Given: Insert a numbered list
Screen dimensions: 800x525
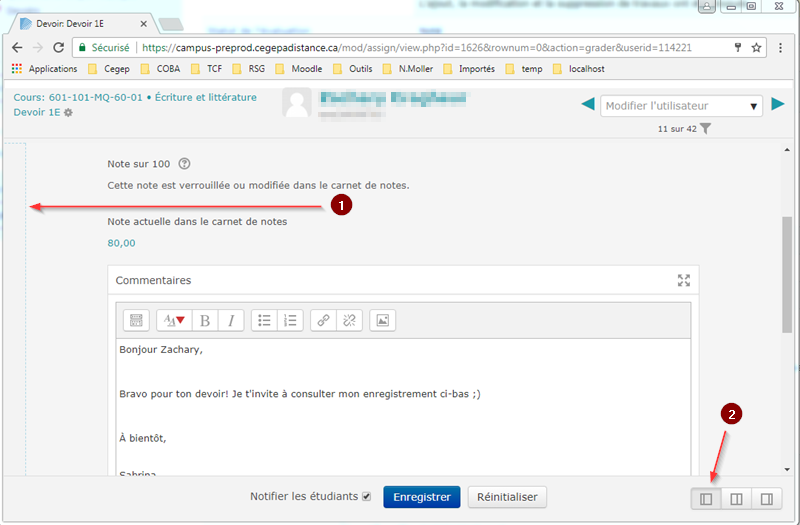Looking at the screenshot, I should tap(291, 320).
